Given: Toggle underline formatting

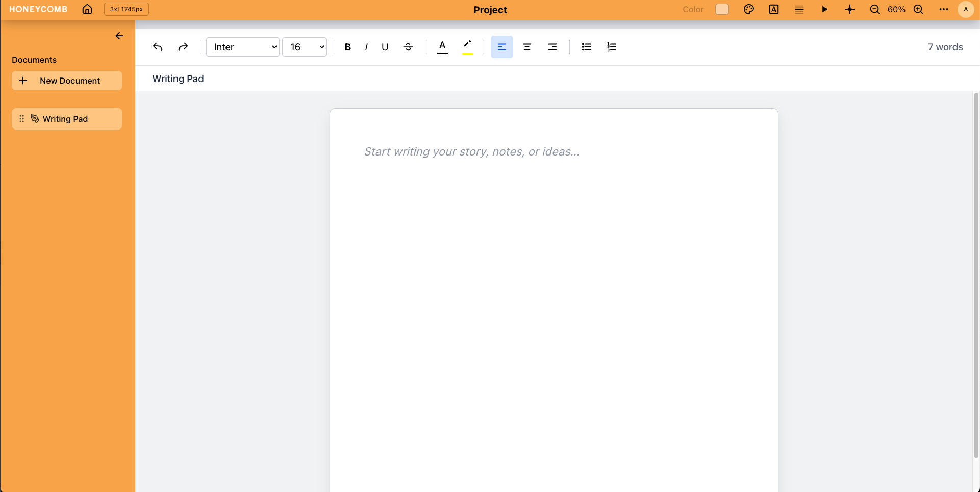Looking at the screenshot, I should (385, 47).
